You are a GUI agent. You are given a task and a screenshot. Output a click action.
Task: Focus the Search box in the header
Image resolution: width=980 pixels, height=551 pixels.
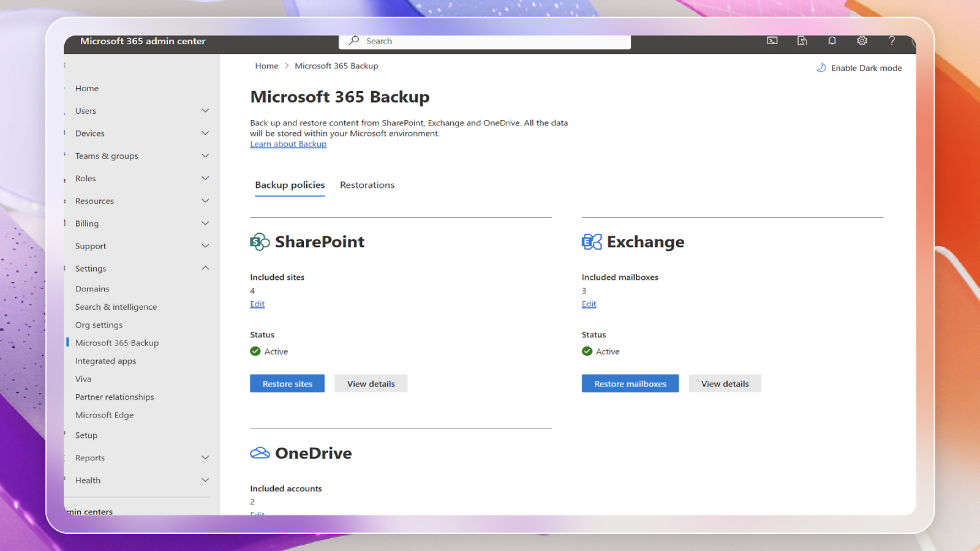(x=484, y=41)
